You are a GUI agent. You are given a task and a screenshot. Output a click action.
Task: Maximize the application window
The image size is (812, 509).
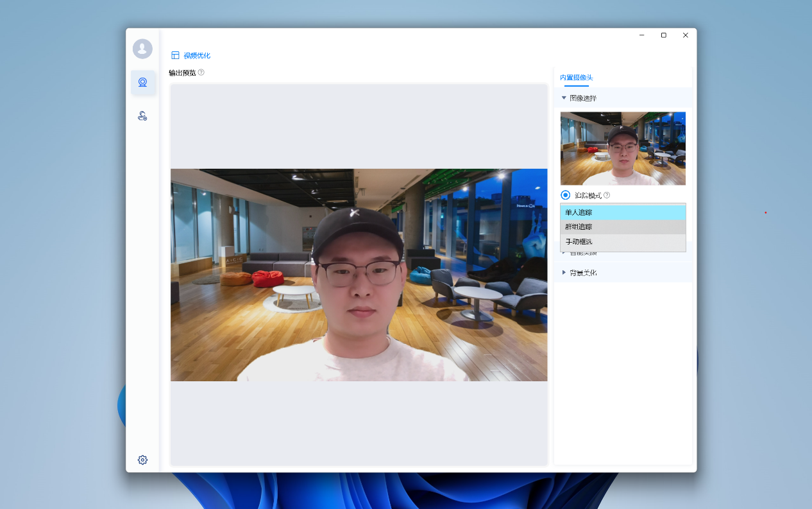[663, 35]
